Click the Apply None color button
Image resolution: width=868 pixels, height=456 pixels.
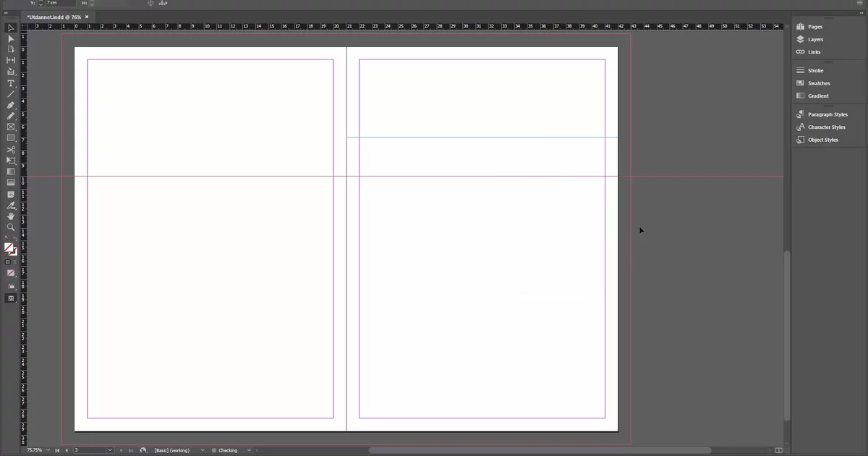coord(11,273)
